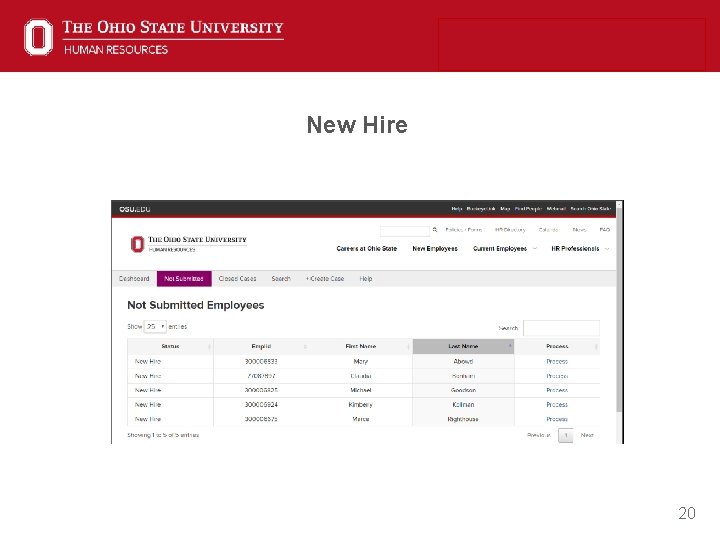Sort table by Status column
The width and height of the screenshot is (720, 540).
[x=170, y=346]
